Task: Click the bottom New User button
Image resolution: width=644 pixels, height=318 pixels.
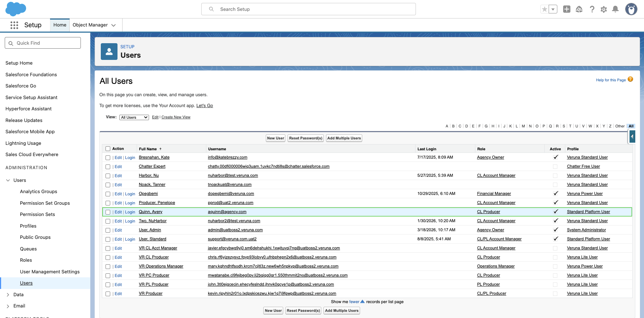Action: (273, 310)
